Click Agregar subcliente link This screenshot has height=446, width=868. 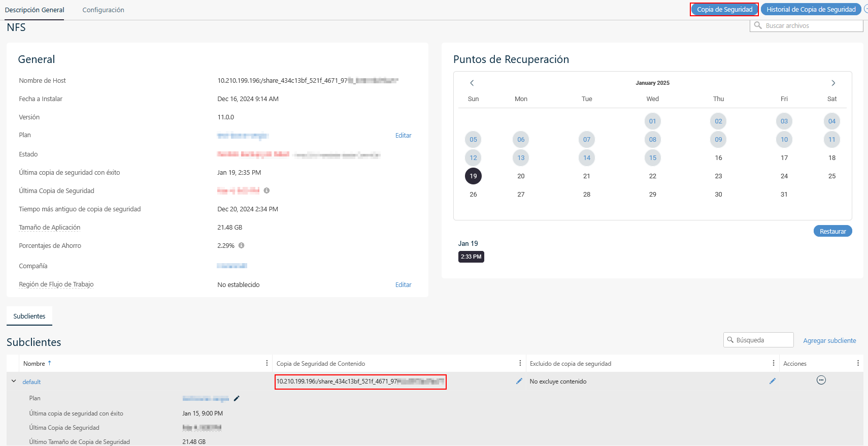point(829,340)
